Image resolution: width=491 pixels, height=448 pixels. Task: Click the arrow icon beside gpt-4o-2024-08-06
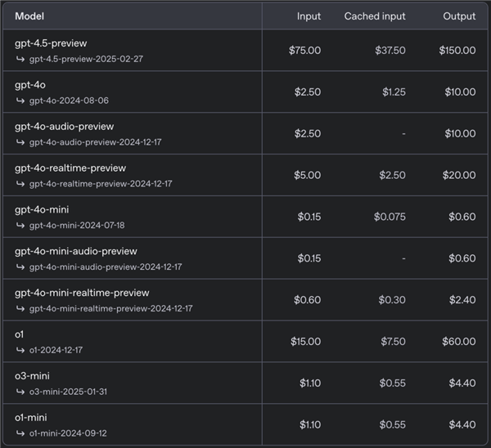(x=20, y=101)
